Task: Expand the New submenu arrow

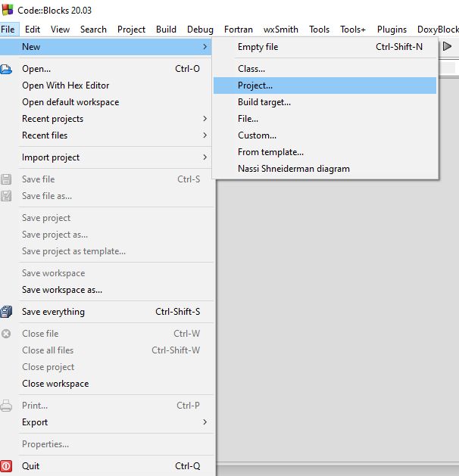Action: pyautogui.click(x=205, y=47)
